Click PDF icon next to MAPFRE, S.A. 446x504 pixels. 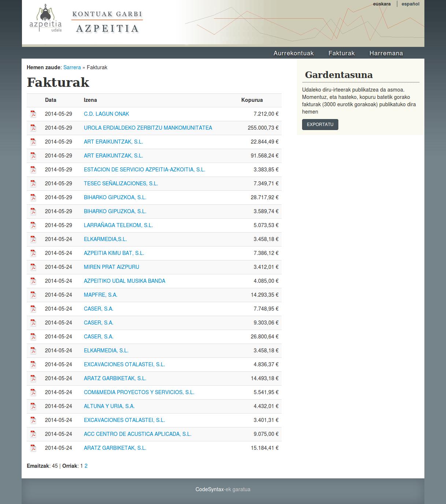pyautogui.click(x=33, y=295)
